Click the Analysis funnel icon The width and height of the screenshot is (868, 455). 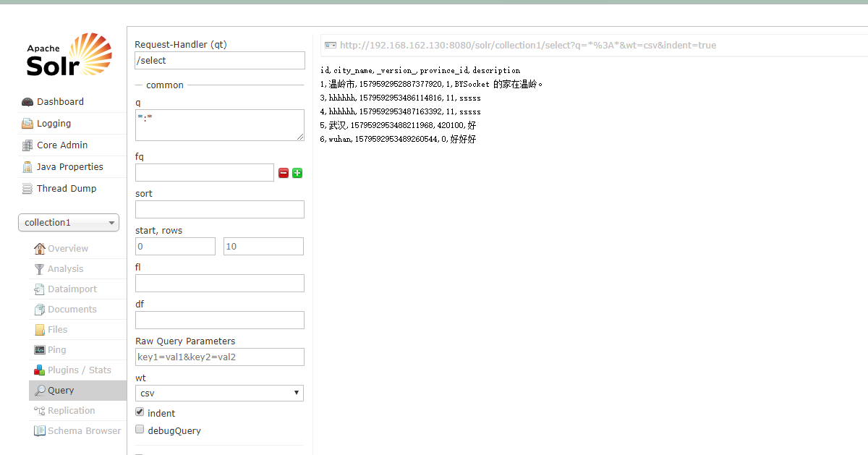tap(40, 269)
